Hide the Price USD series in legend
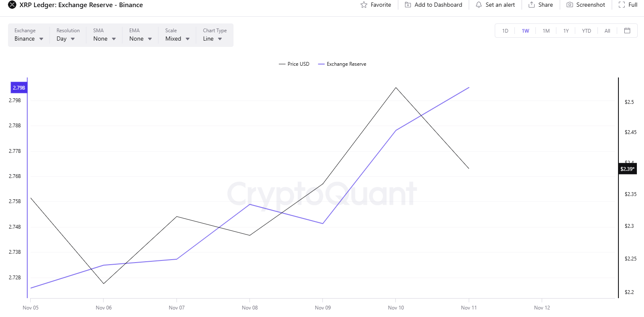Screen dimensions: 644x317 point(294,64)
